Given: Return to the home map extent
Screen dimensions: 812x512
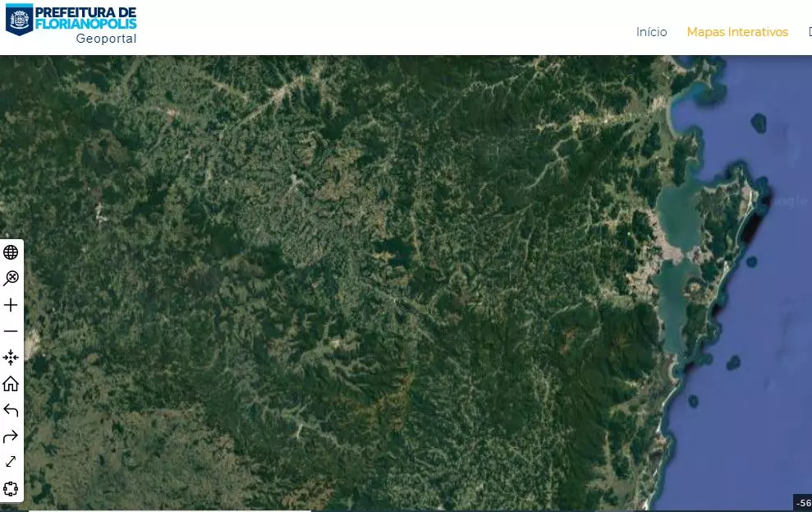Looking at the screenshot, I should (x=11, y=384).
